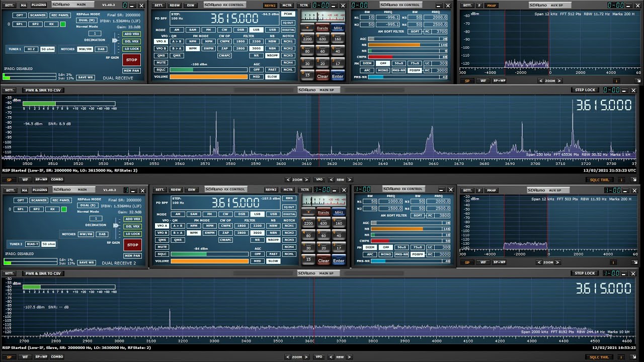Image resolution: width=644 pixels, height=362 pixels.
Task: Toggle LO LOCK in the Tuner 1 MAIN window
Action: (132, 49)
